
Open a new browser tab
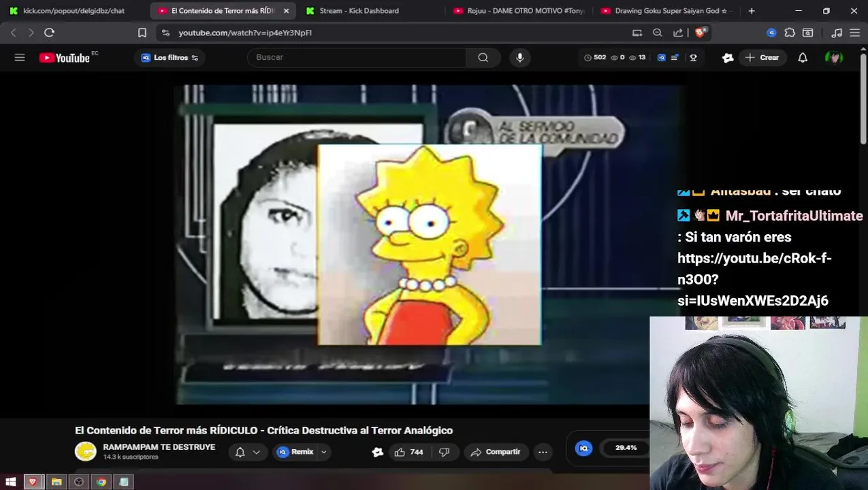(x=752, y=11)
